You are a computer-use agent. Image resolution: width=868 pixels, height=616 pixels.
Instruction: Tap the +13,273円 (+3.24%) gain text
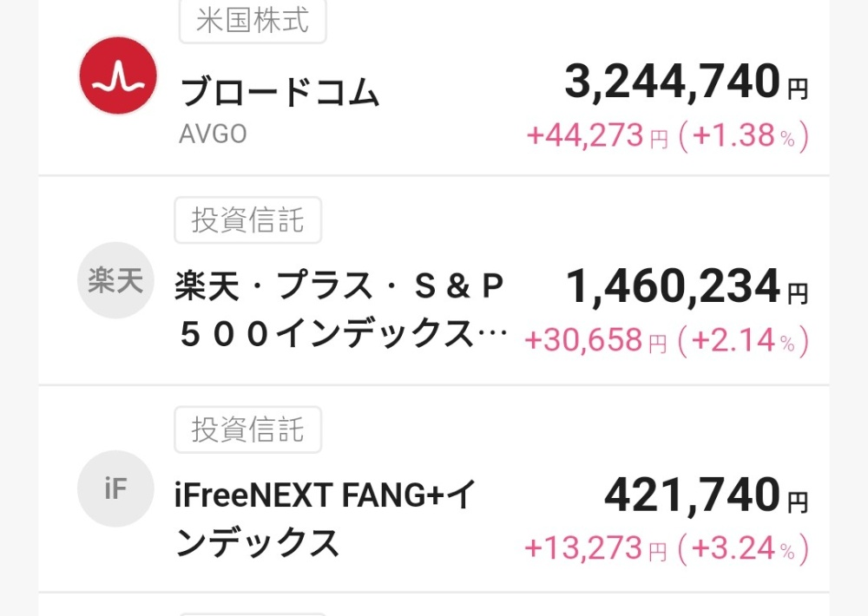point(667,548)
